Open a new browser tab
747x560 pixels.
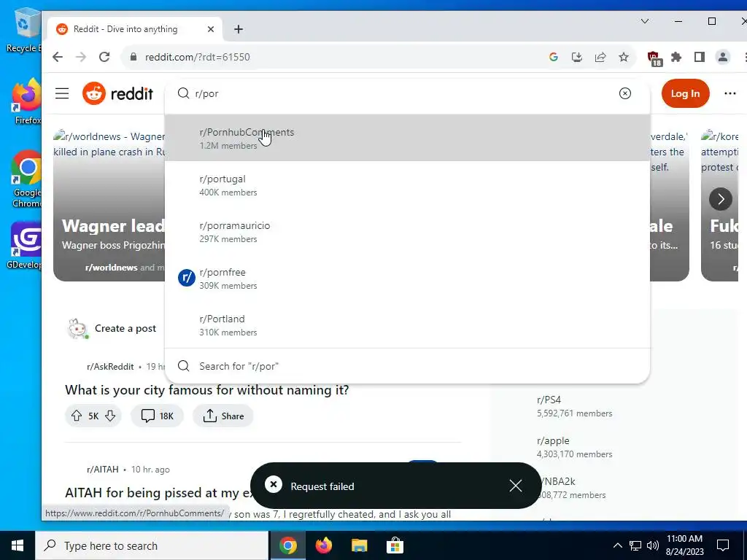click(239, 29)
